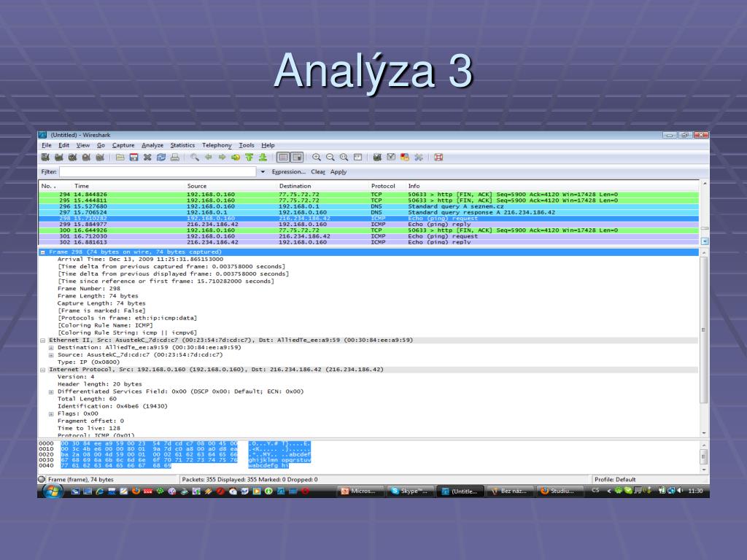
Task: Reset zoom to normal size
Action: [344, 157]
